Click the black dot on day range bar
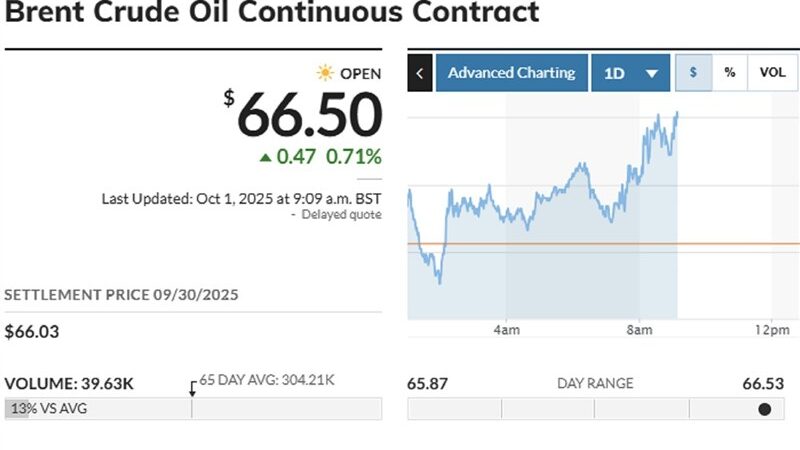 (x=764, y=409)
